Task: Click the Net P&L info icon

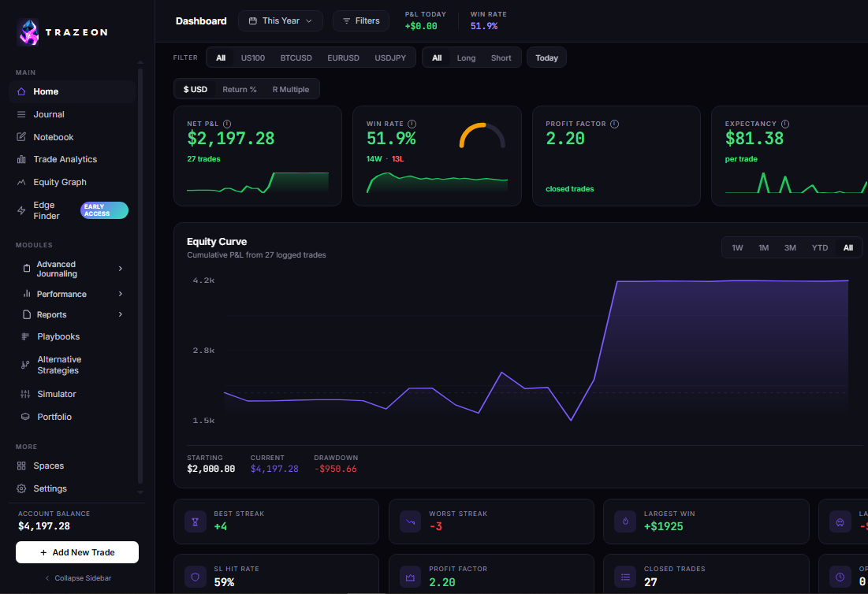Action: [x=227, y=124]
